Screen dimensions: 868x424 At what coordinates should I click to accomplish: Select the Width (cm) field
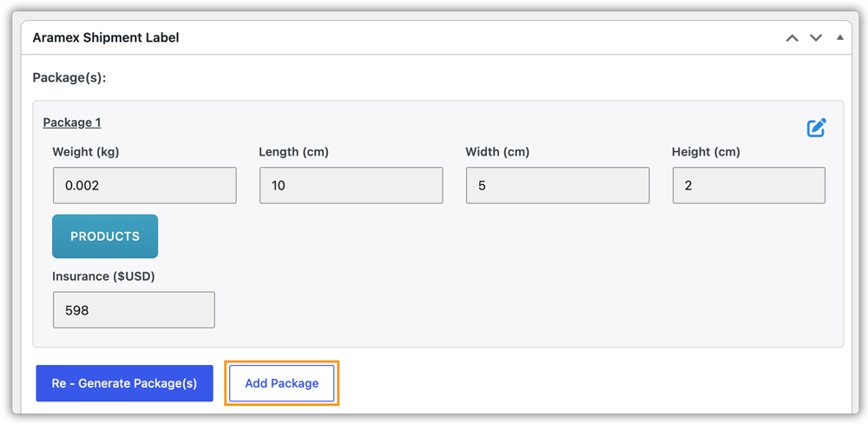click(557, 186)
